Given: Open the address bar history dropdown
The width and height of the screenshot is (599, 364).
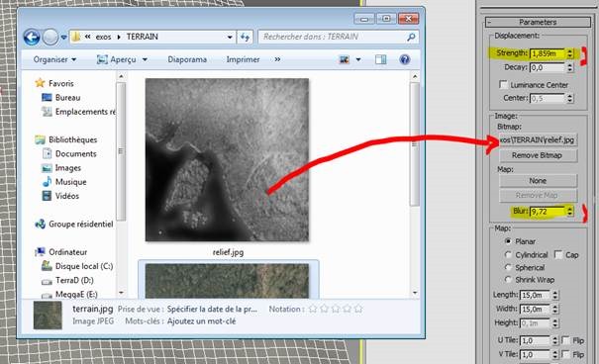Looking at the screenshot, I should pos(230,37).
